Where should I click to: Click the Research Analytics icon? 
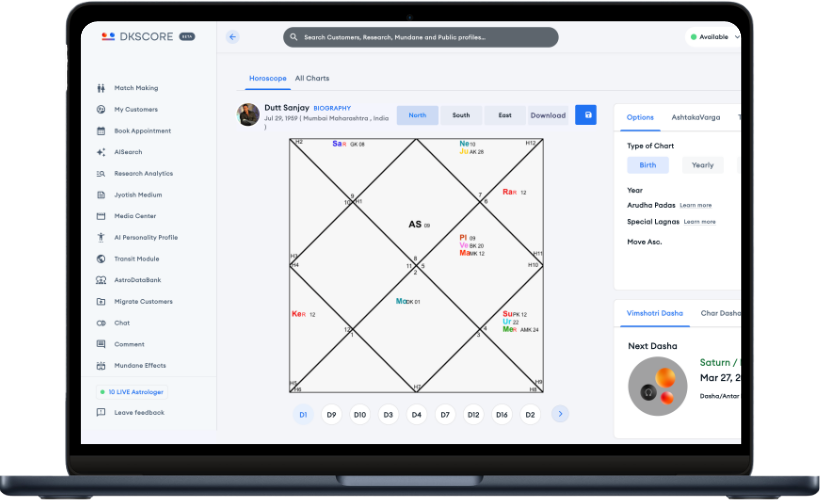coord(101,174)
